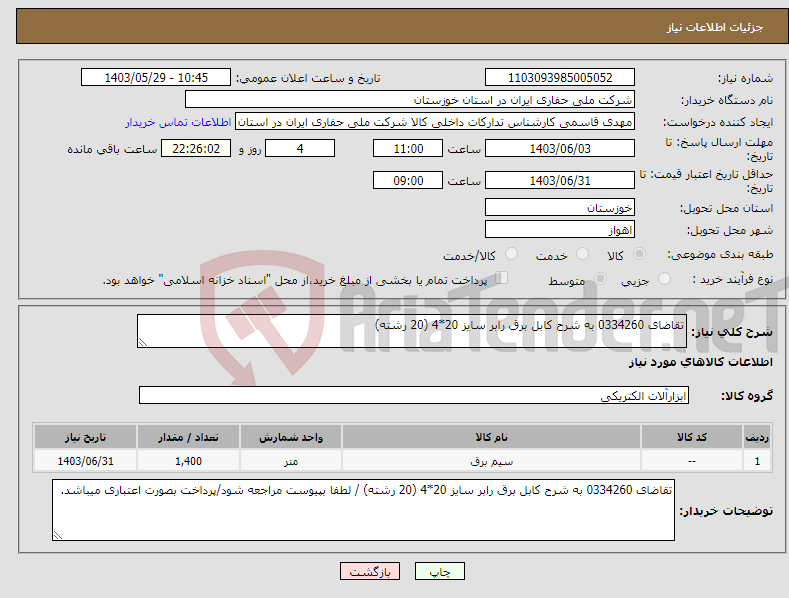Viewport: 789px width, 598px height.
Task: Select the متوسط purchase type radio
Action: tap(600, 279)
